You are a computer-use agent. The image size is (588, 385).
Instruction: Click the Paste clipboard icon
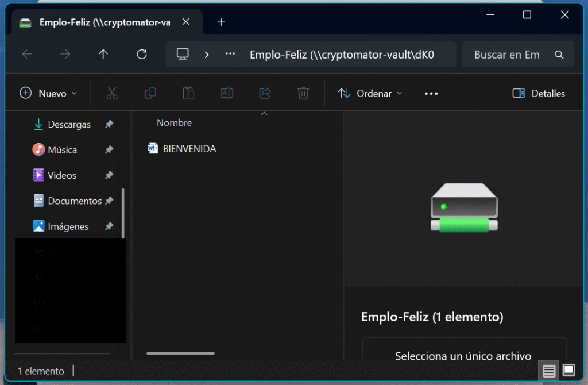(188, 93)
